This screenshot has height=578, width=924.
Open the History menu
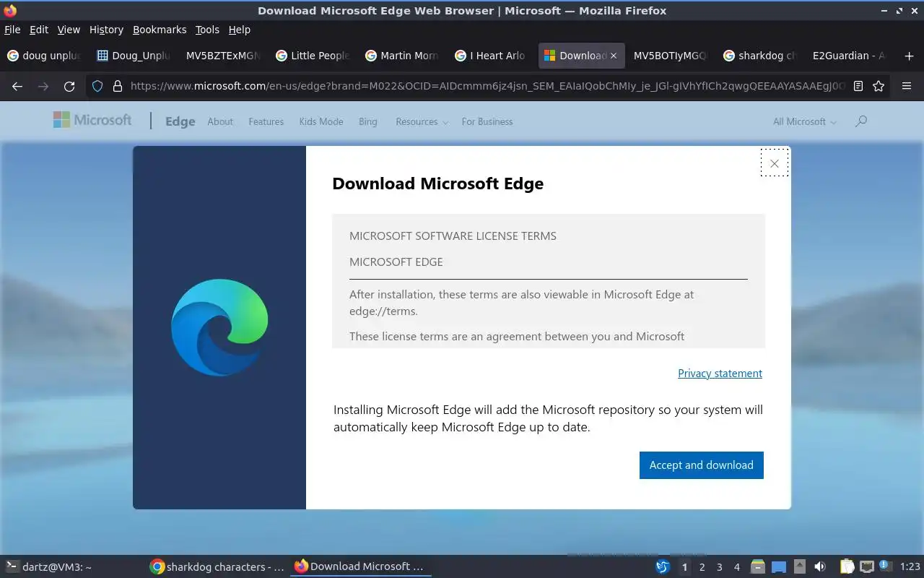click(106, 30)
